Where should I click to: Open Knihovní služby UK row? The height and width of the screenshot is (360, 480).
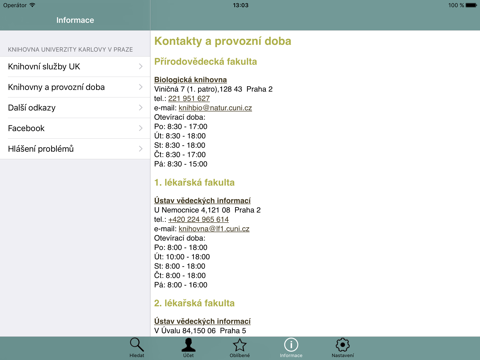[x=75, y=67]
